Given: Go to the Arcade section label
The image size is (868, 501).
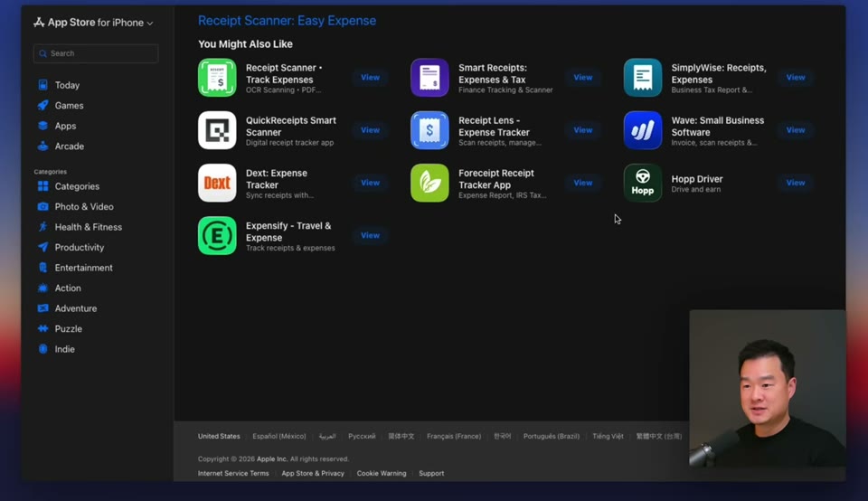Looking at the screenshot, I should [70, 147].
